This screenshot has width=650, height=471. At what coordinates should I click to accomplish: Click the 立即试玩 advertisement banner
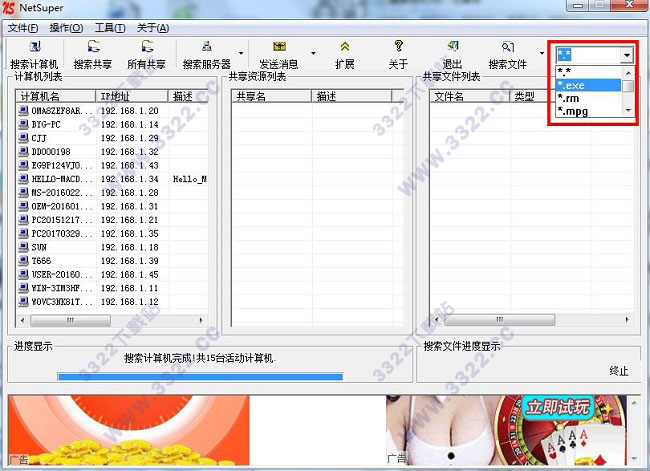(506, 430)
